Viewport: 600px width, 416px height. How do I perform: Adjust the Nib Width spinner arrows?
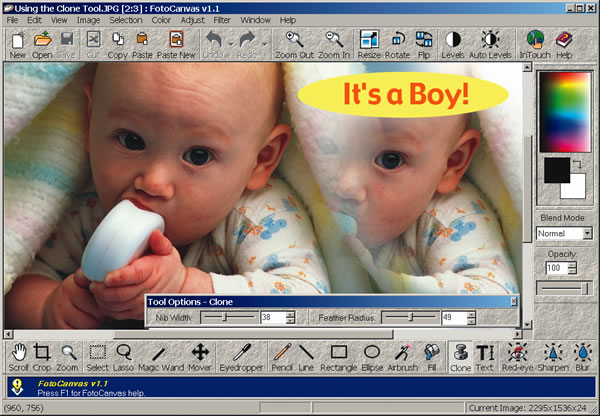coord(290,317)
